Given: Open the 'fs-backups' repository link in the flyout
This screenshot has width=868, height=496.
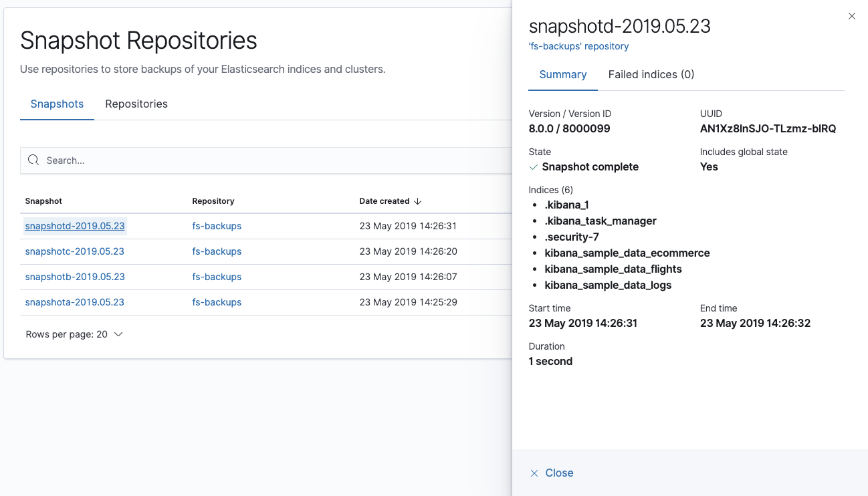Looking at the screenshot, I should 578,46.
